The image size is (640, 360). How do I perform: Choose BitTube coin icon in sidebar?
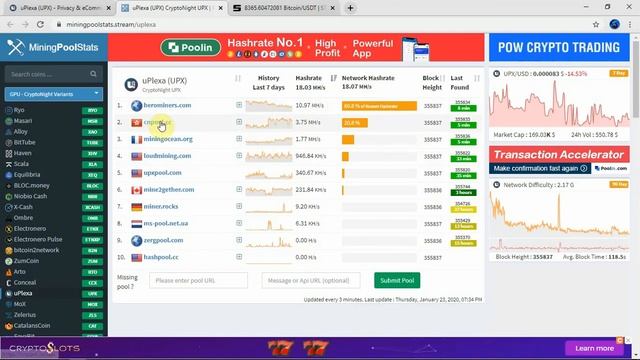9,142
